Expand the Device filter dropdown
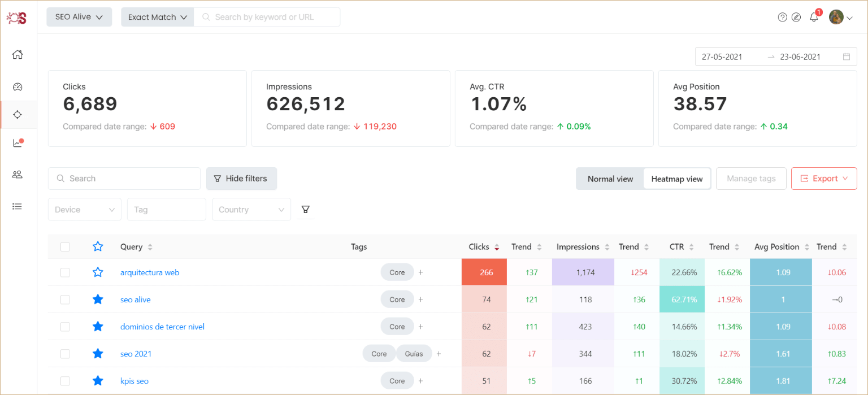The image size is (868, 395). [x=85, y=210]
